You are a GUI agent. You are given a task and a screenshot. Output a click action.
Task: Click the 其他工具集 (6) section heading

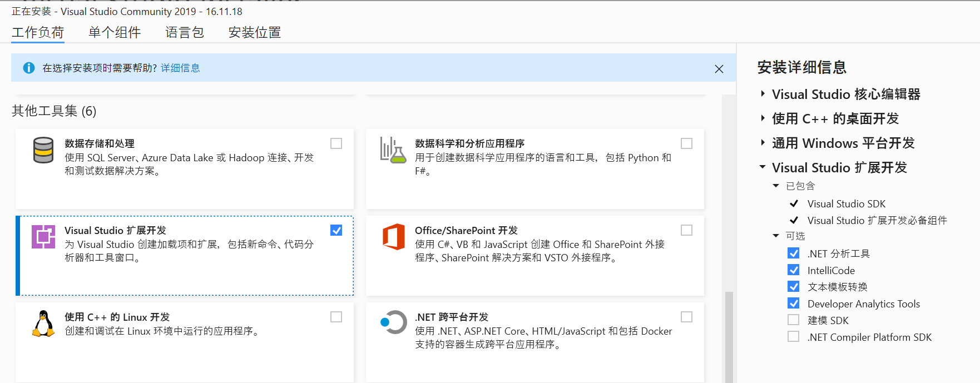(x=54, y=111)
